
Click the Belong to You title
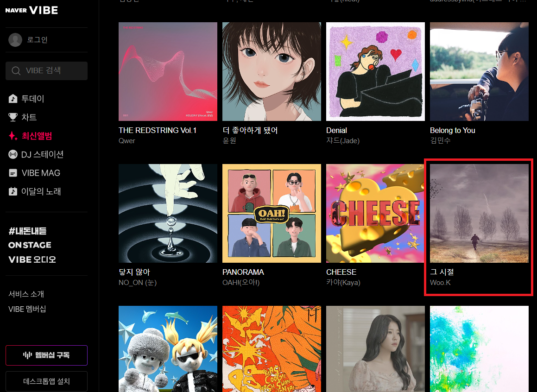[x=452, y=131]
